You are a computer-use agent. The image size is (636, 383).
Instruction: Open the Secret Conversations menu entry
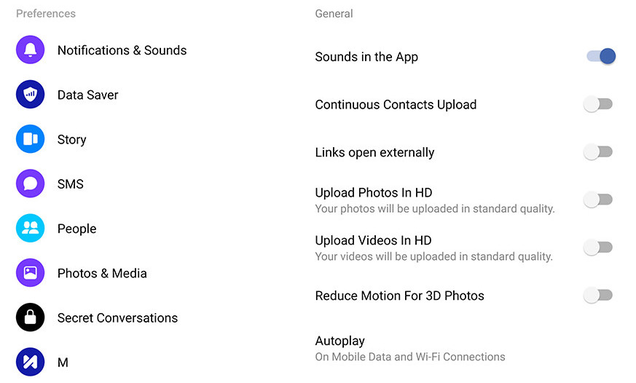click(x=117, y=318)
